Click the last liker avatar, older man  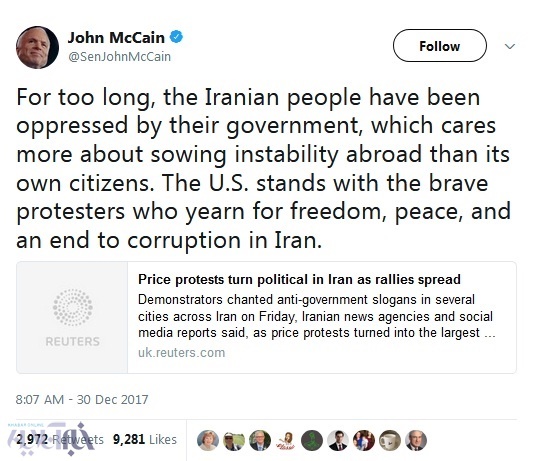coord(416,440)
